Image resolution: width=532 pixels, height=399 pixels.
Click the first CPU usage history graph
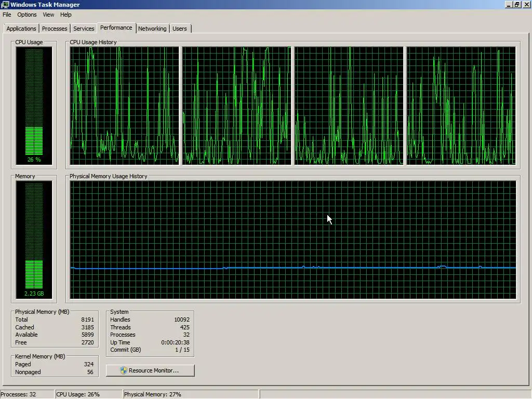[124, 105]
